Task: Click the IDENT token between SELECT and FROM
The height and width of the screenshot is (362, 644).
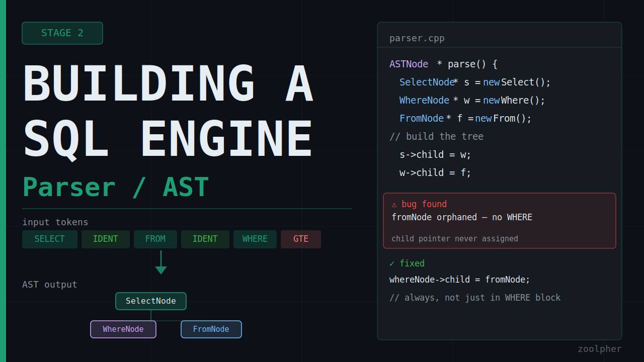Action: [x=106, y=239]
